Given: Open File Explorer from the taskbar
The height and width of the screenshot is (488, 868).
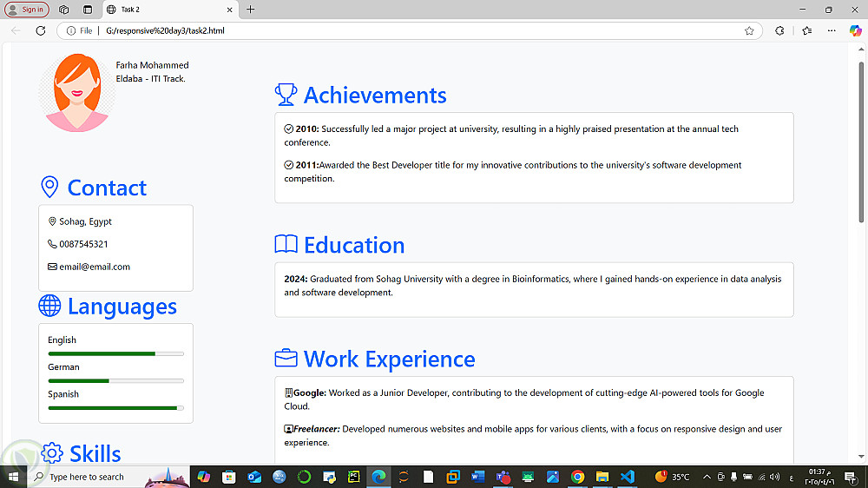Looking at the screenshot, I should point(602,477).
